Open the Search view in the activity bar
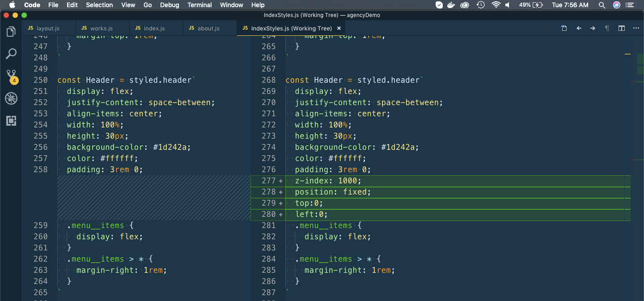This screenshot has height=301, width=644. [11, 54]
